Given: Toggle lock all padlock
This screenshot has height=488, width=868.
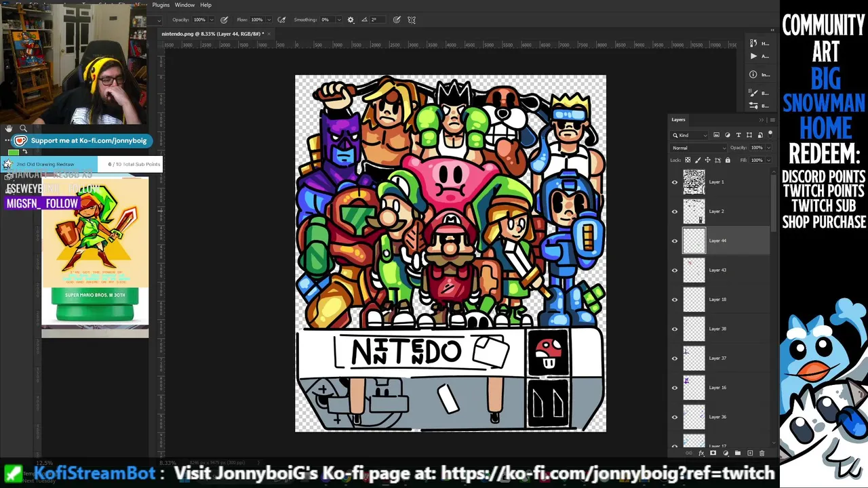Looking at the screenshot, I should coord(728,160).
